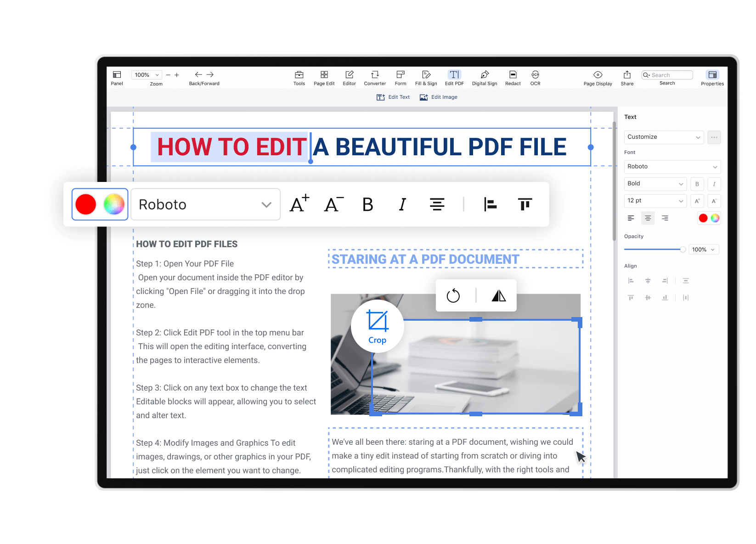
Task: Select the Redact tool
Action: click(513, 74)
